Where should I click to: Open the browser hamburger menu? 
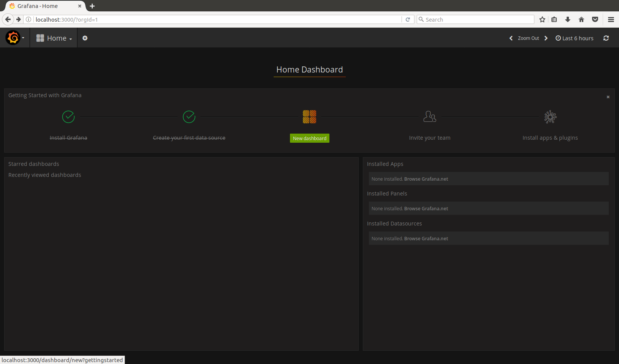coord(611,19)
